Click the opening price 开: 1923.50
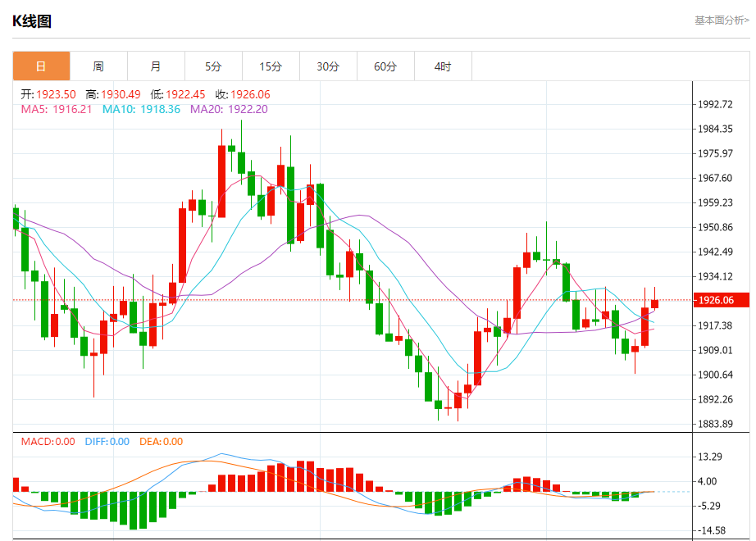 48,94
